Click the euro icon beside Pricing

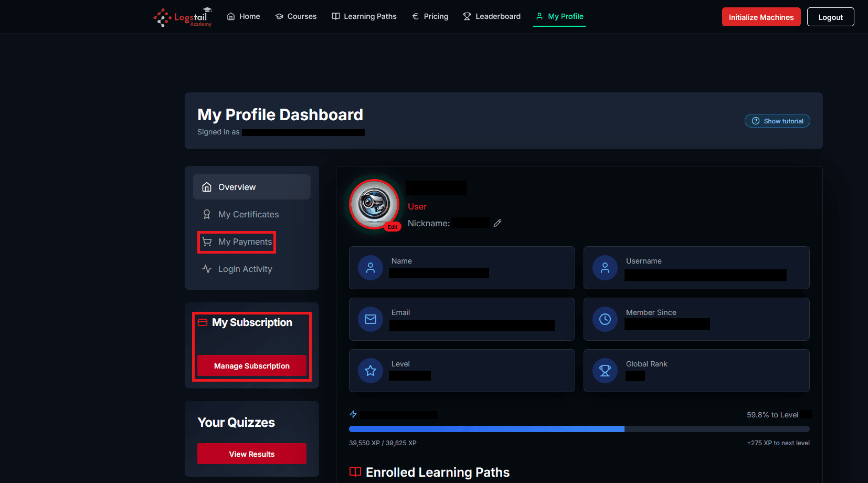416,16
